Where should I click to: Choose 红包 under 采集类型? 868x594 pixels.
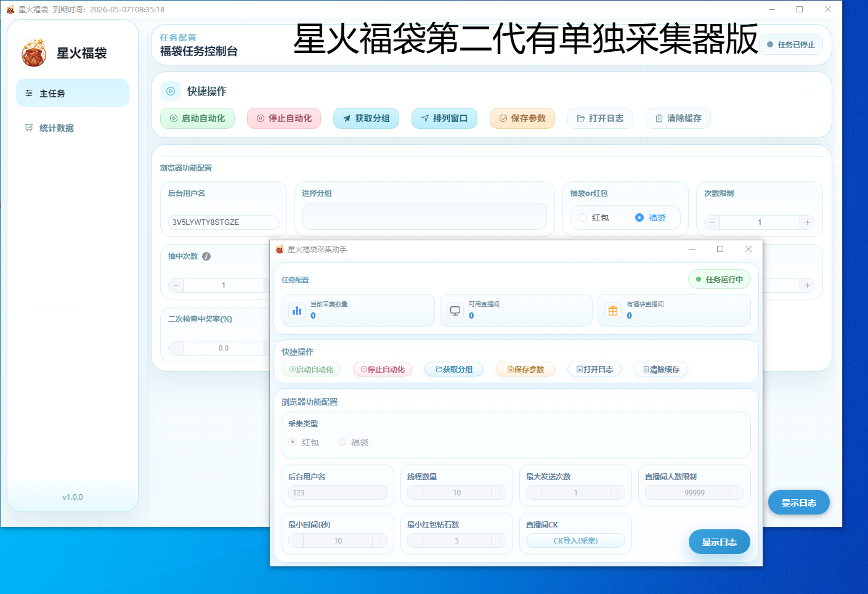point(293,442)
